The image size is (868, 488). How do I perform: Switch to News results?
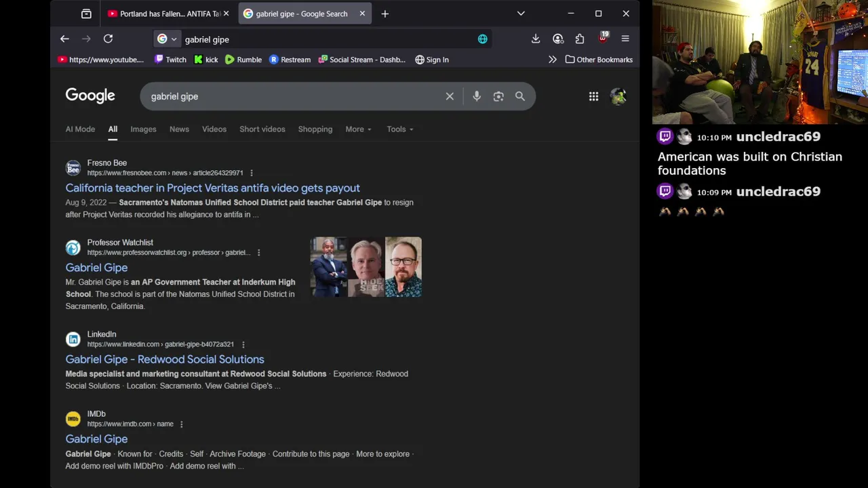(179, 129)
